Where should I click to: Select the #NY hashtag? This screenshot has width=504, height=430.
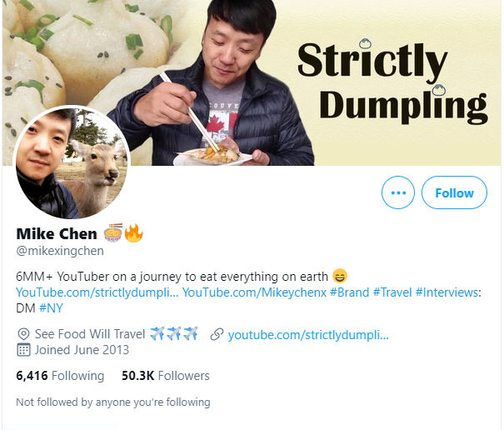(x=51, y=308)
